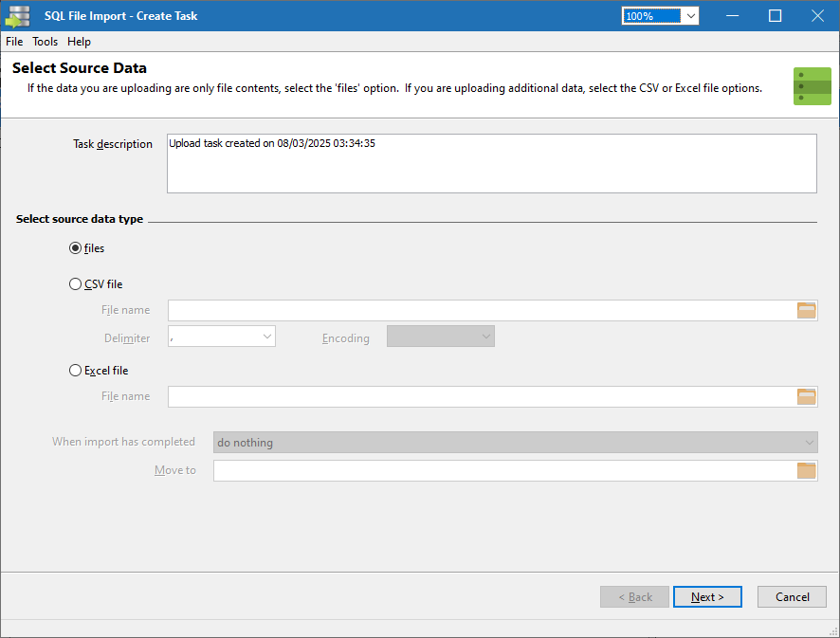Browse for CSV file using folder icon
The height and width of the screenshot is (638, 840).
pyautogui.click(x=806, y=310)
